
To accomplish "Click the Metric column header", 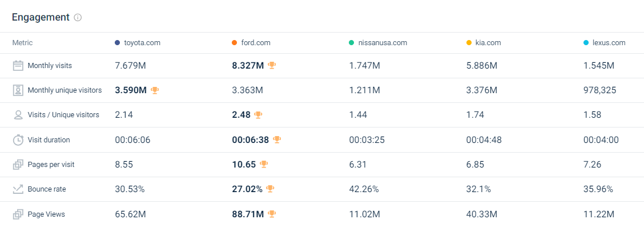I will coord(23,43).
